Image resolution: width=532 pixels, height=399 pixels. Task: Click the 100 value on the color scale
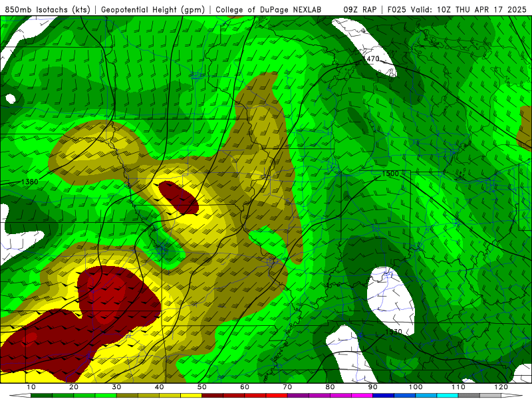tap(416, 387)
